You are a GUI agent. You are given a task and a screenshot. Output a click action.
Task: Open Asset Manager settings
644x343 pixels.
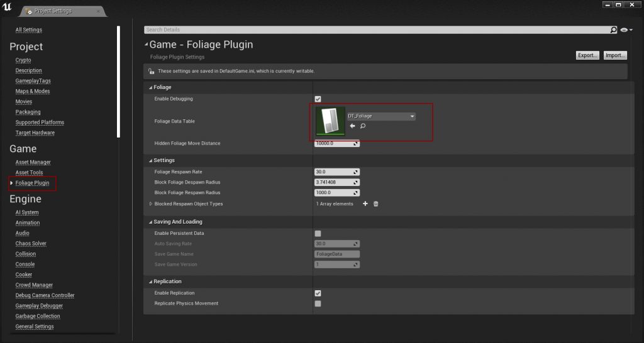(33, 162)
